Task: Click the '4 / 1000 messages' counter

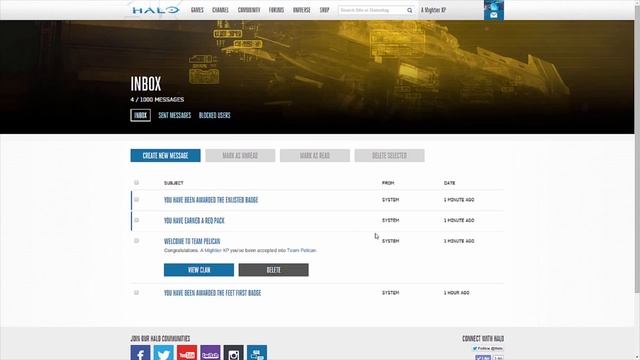Action: click(157, 100)
